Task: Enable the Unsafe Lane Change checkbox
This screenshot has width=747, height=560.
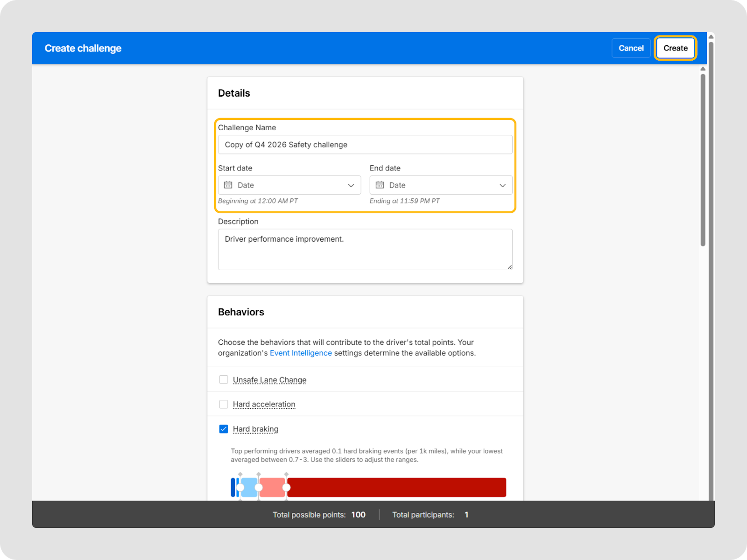Action: tap(224, 380)
